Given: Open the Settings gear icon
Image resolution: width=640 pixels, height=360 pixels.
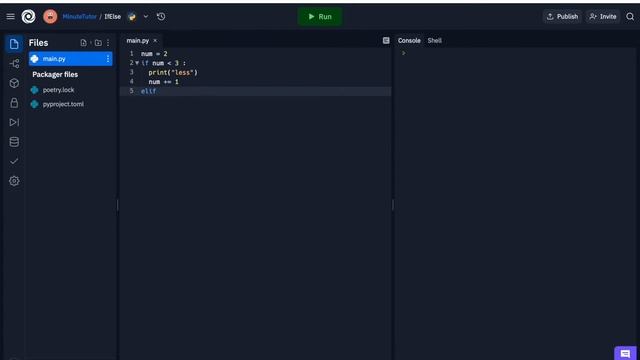Looking at the screenshot, I should click(x=14, y=181).
